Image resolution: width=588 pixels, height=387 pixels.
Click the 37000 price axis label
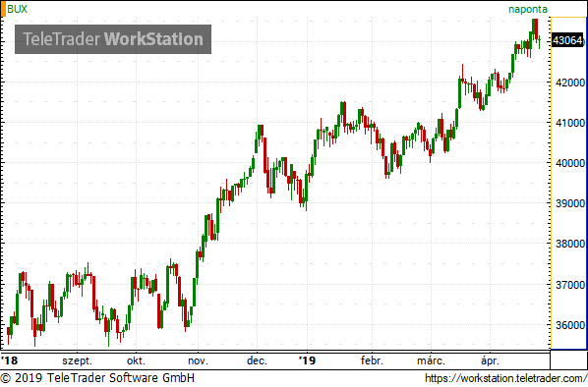pyautogui.click(x=569, y=285)
